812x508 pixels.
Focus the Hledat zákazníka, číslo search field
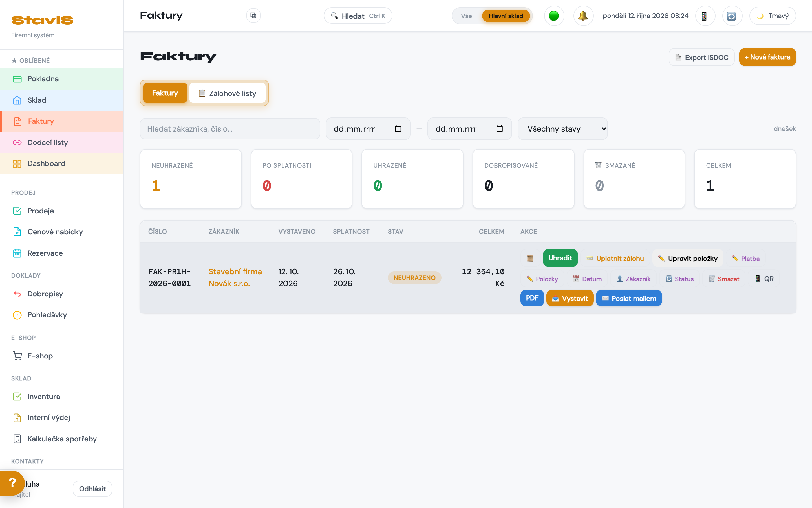click(x=230, y=129)
